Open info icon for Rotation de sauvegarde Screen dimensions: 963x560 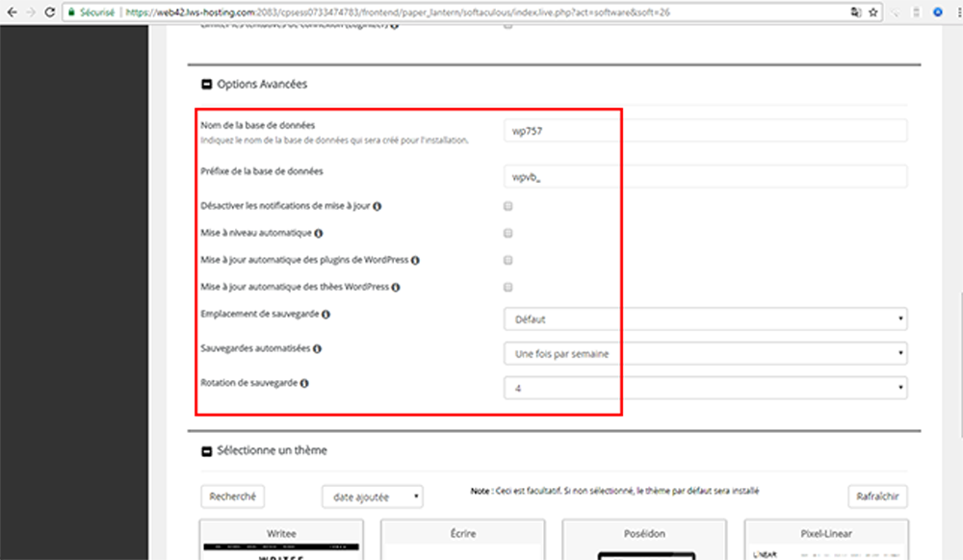(304, 383)
